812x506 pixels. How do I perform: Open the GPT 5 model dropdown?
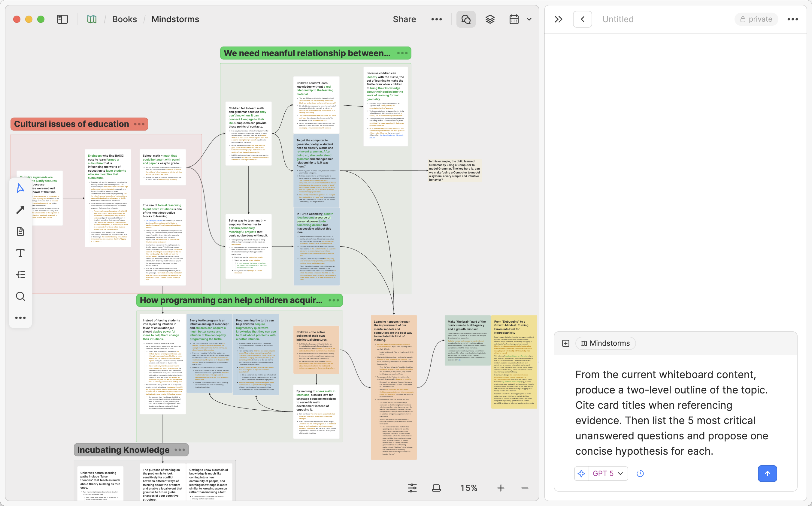607,473
